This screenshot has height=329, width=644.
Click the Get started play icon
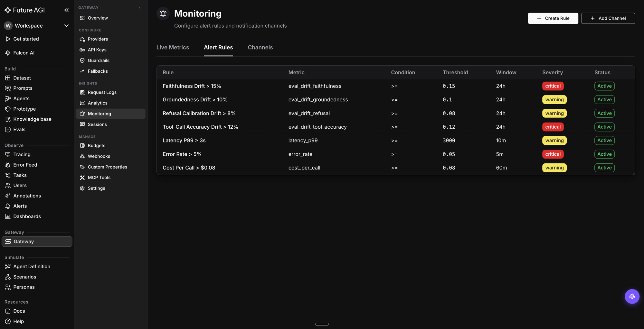coord(8,39)
